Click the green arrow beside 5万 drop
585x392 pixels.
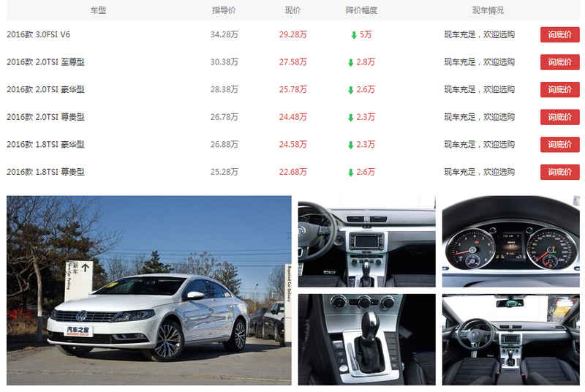point(354,35)
